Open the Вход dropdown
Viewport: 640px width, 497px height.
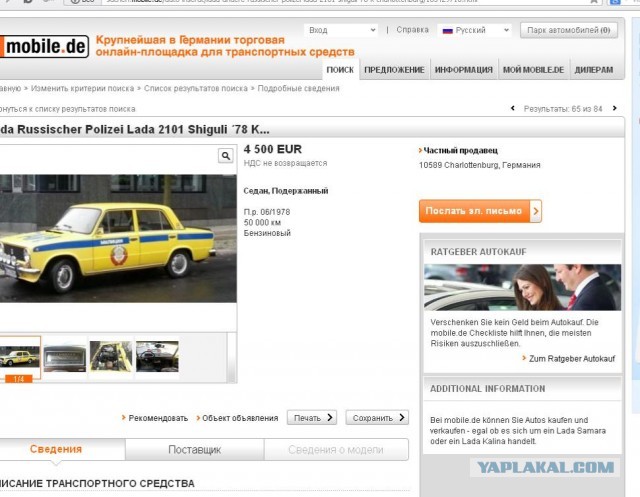[x=341, y=30]
